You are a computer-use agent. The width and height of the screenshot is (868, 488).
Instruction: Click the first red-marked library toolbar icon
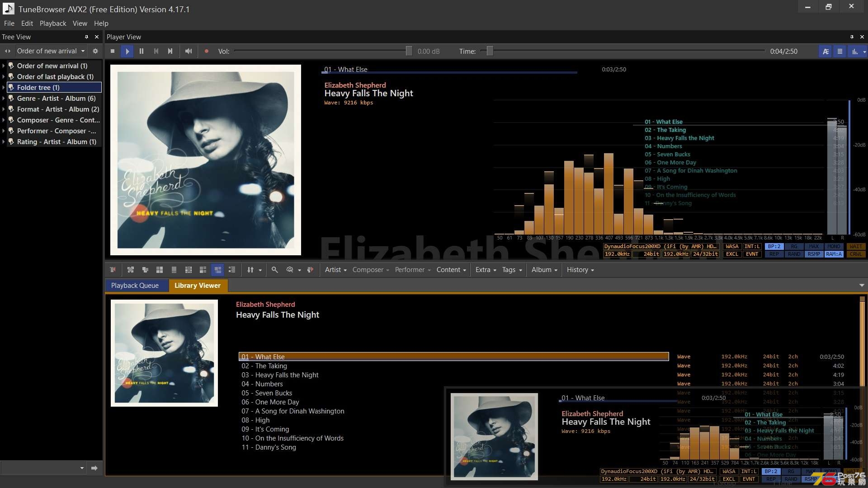click(x=113, y=270)
